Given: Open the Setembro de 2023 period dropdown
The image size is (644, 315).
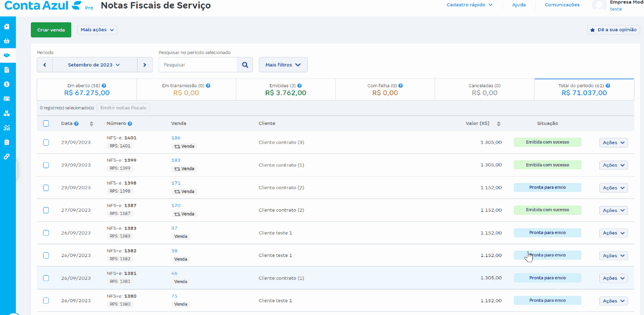Looking at the screenshot, I should (95, 65).
